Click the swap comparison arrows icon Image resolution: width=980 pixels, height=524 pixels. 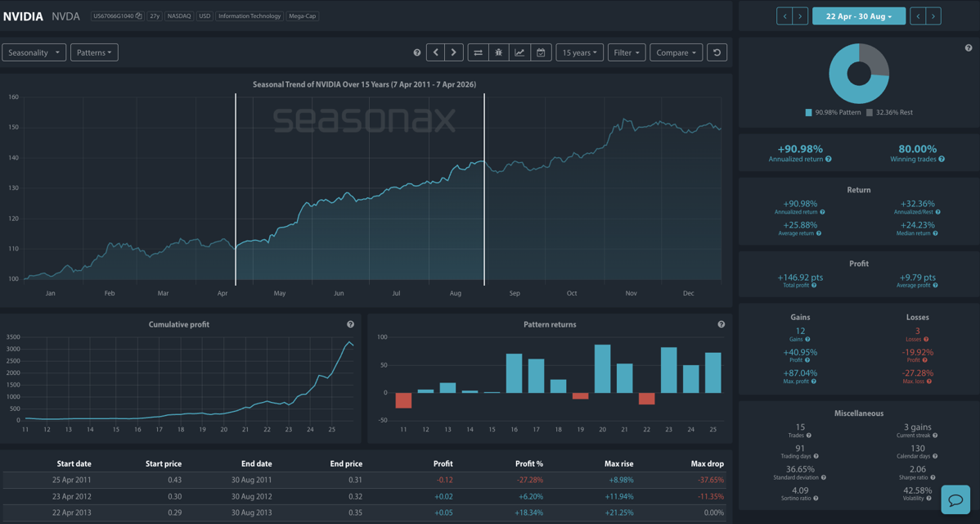tap(478, 52)
